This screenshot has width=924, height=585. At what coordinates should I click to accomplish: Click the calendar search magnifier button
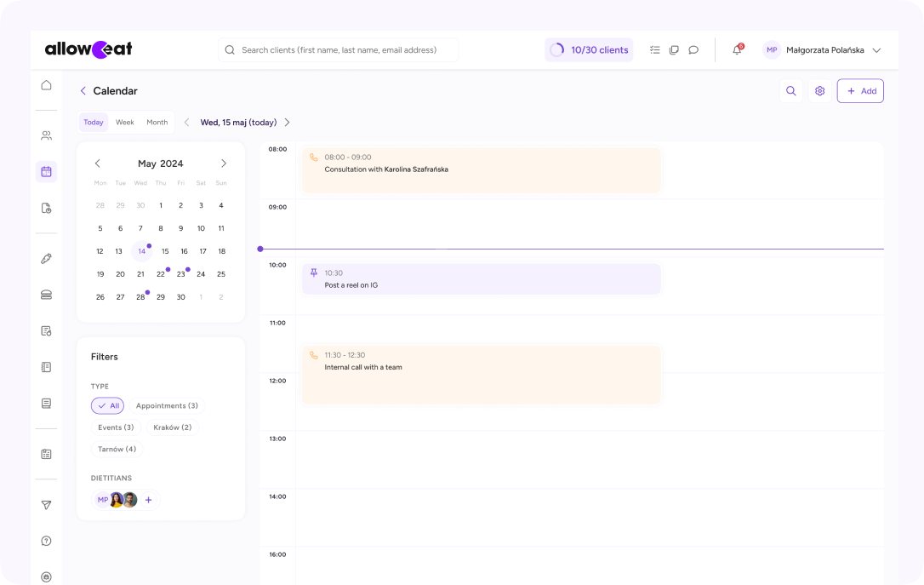(x=790, y=91)
